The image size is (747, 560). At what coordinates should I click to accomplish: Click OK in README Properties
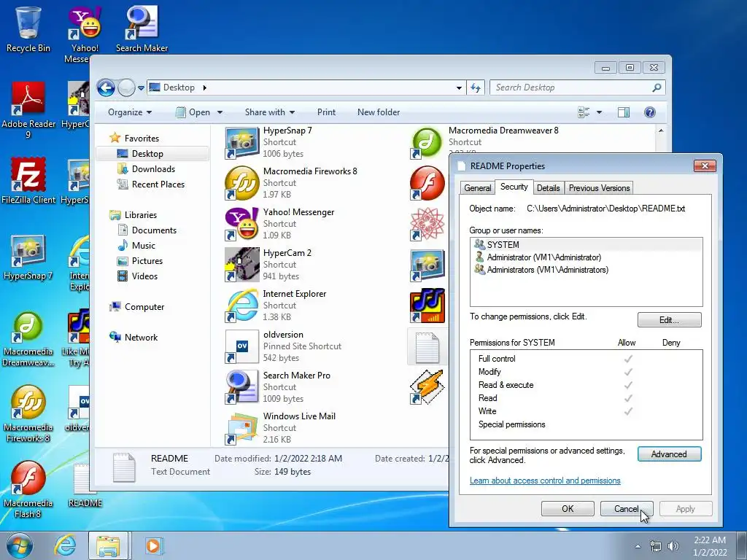568,508
